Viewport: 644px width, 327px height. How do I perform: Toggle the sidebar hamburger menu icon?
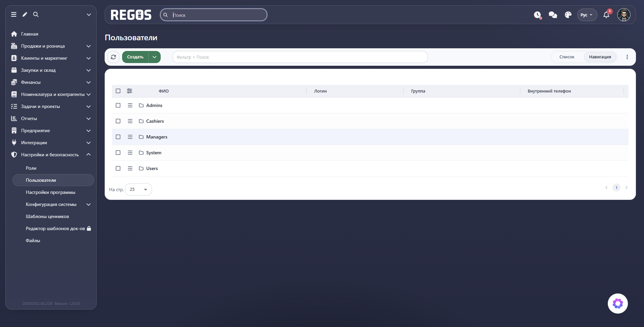(14, 14)
